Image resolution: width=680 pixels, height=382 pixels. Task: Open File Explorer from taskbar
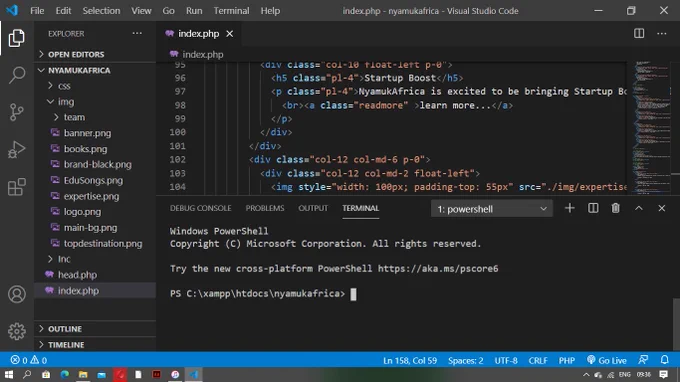pyautogui.click(x=83, y=375)
